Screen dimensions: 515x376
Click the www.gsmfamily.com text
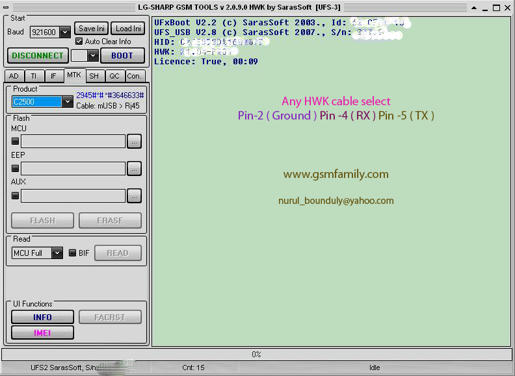coord(336,174)
